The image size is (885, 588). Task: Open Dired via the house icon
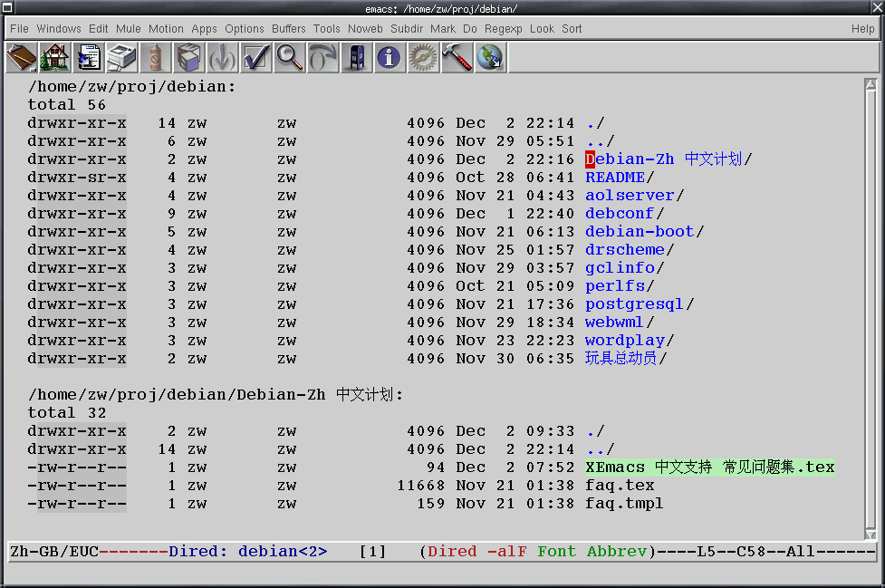(55, 58)
